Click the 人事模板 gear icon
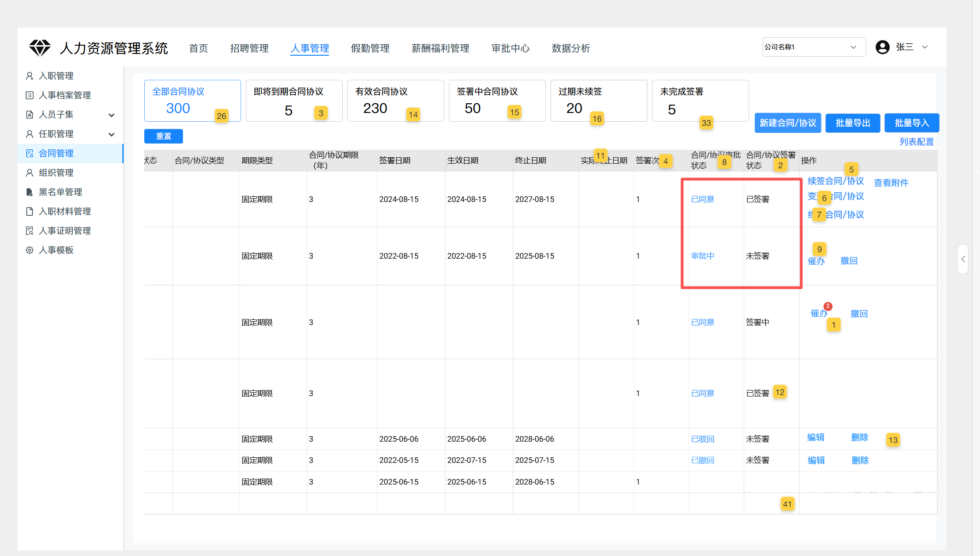 pos(29,250)
